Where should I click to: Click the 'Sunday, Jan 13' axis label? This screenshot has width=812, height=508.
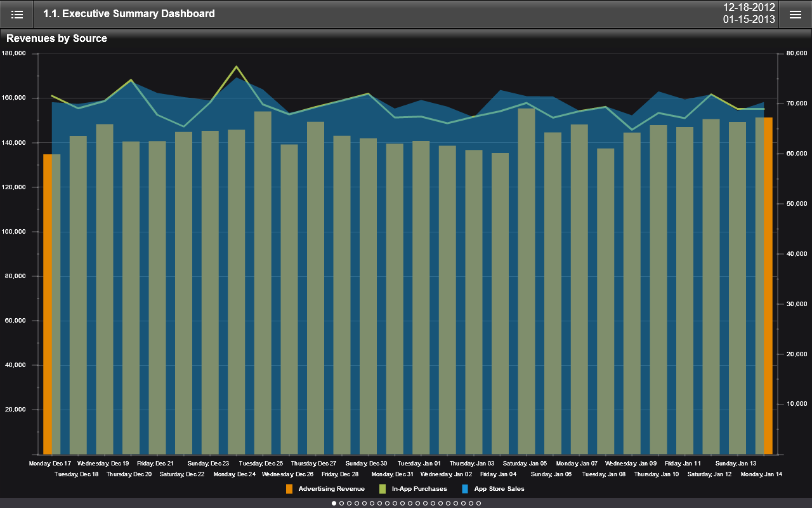(x=736, y=464)
